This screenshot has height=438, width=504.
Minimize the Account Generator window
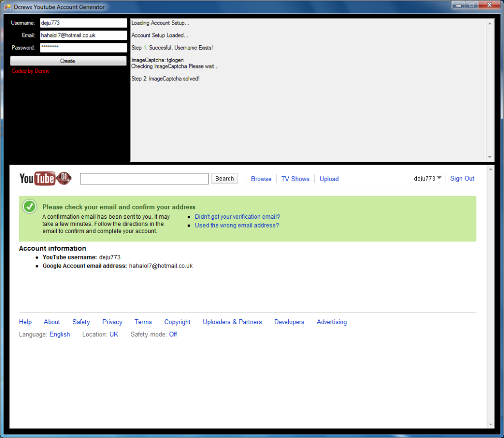pyautogui.click(x=458, y=5)
